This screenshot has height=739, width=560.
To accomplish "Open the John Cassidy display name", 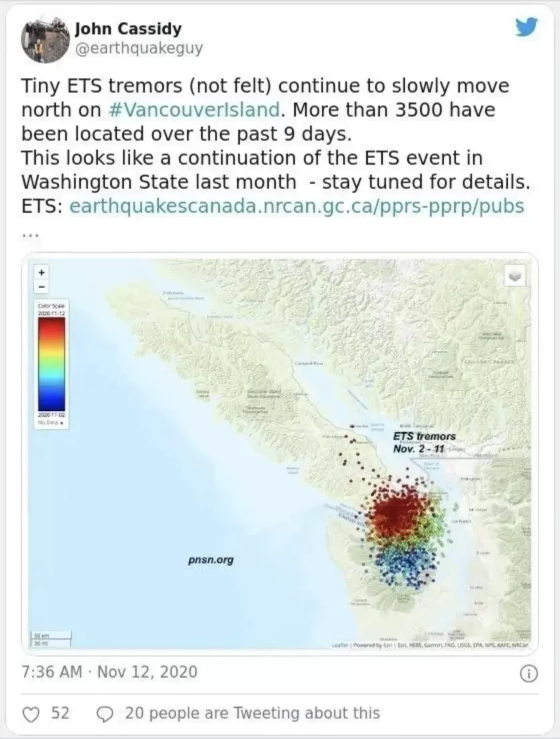I will tap(128, 29).
